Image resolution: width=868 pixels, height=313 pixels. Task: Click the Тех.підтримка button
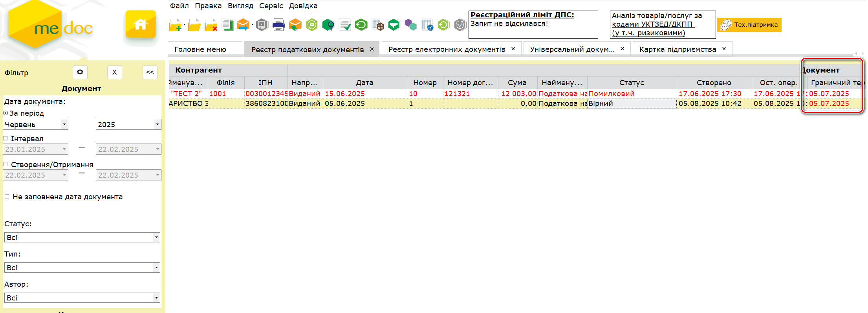(x=749, y=25)
